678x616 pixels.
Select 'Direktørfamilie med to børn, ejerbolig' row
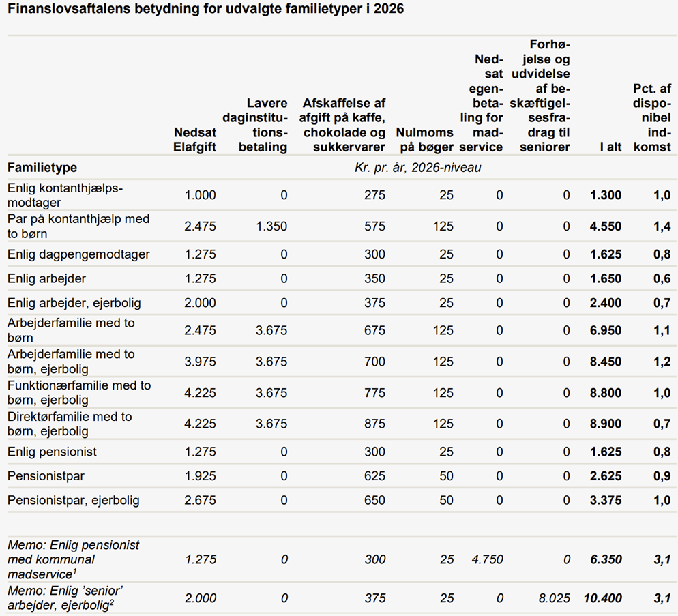click(x=70, y=424)
